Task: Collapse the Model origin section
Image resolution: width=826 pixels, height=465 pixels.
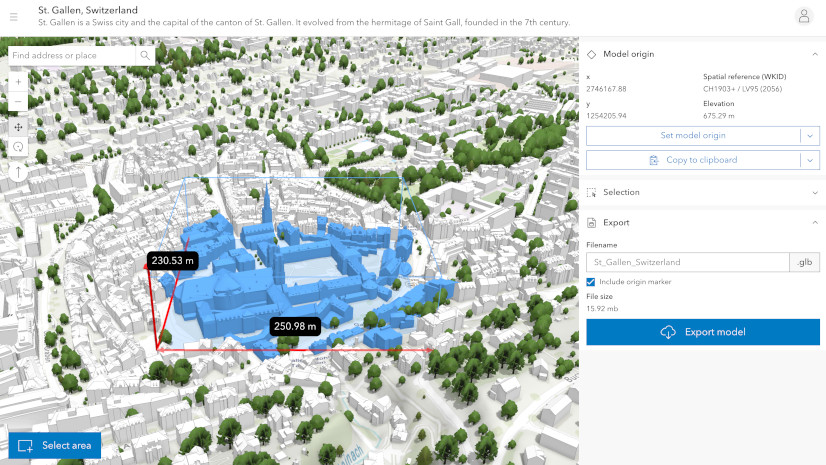Action: click(815, 54)
